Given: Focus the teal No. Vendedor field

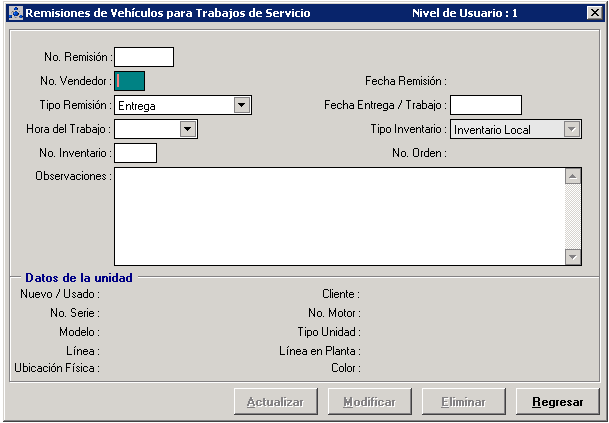Looking at the screenshot, I should 130,81.
